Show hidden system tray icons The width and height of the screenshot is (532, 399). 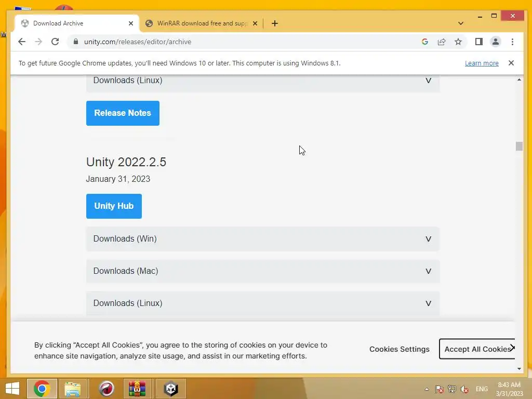point(427,389)
